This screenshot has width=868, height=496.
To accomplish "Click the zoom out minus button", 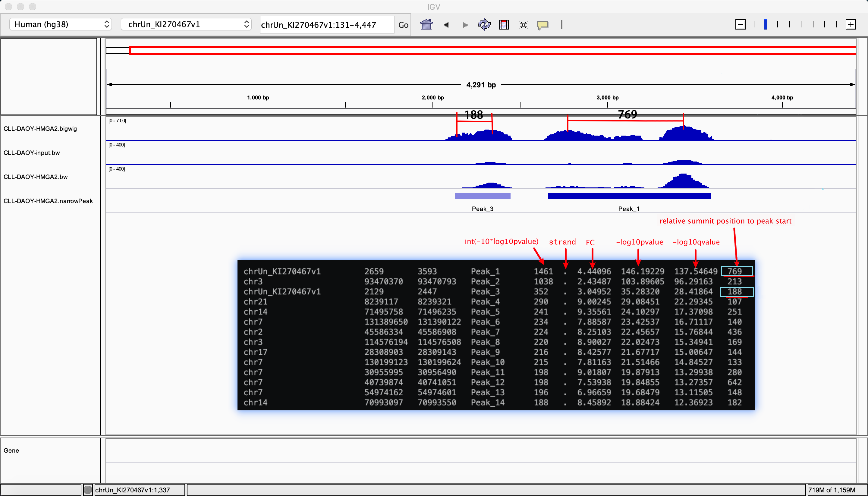I will click(740, 24).
